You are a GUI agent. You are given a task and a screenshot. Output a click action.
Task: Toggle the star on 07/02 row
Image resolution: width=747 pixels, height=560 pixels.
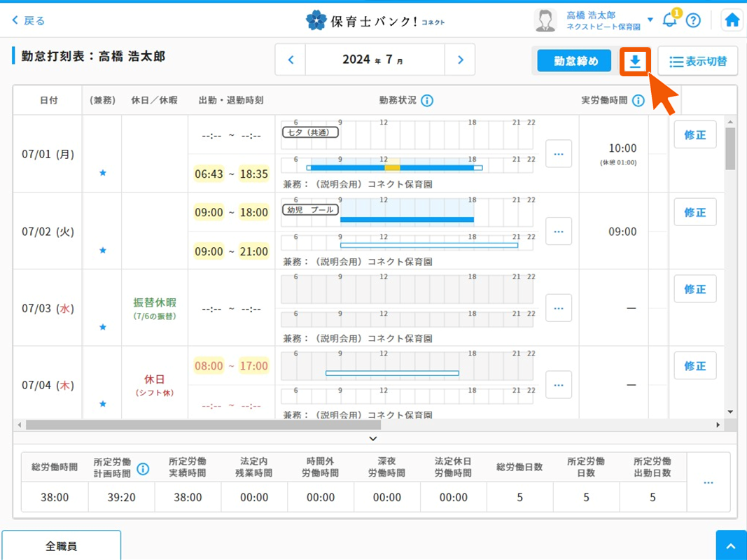102,250
